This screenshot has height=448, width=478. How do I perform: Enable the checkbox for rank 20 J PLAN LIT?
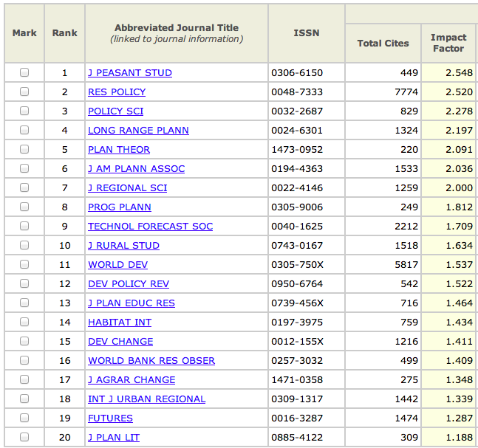[24, 437]
